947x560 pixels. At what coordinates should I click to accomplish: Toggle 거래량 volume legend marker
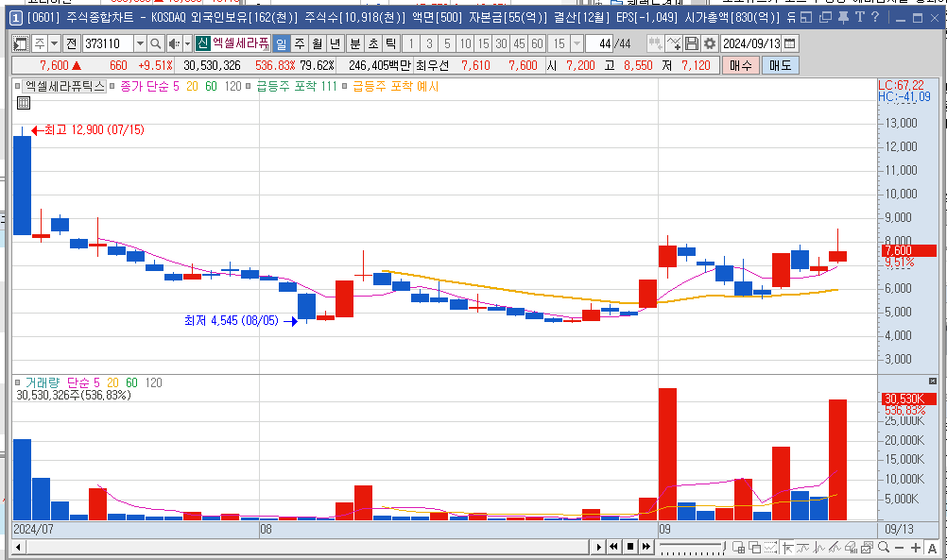[18, 382]
